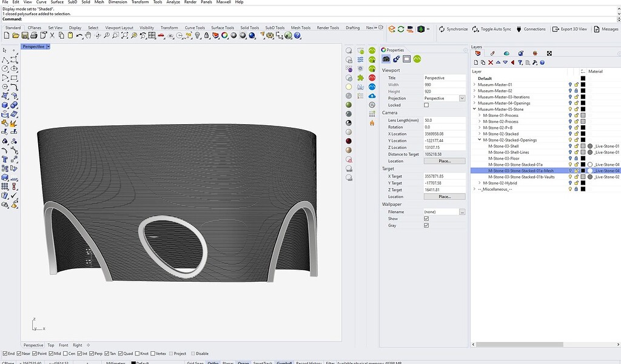
Task: Create a new layer in the Layers panel
Action: [475, 62]
